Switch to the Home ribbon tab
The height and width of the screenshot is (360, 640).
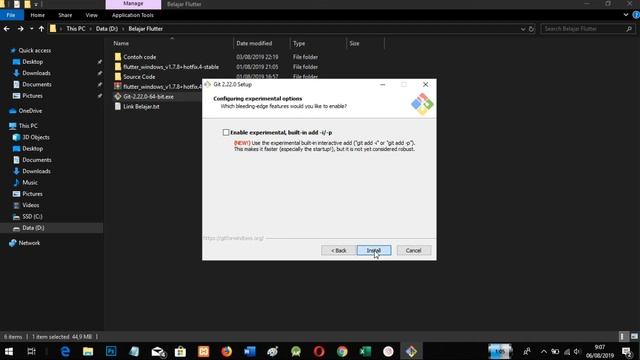38,15
